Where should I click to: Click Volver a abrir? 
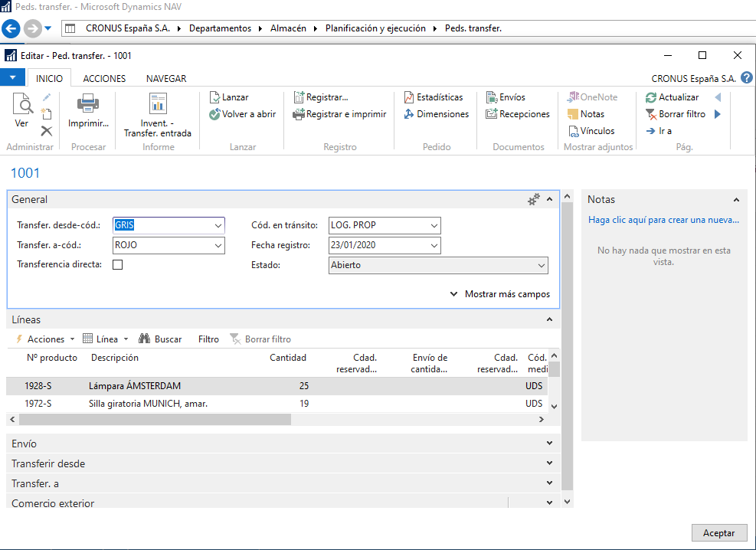pyautogui.click(x=243, y=114)
